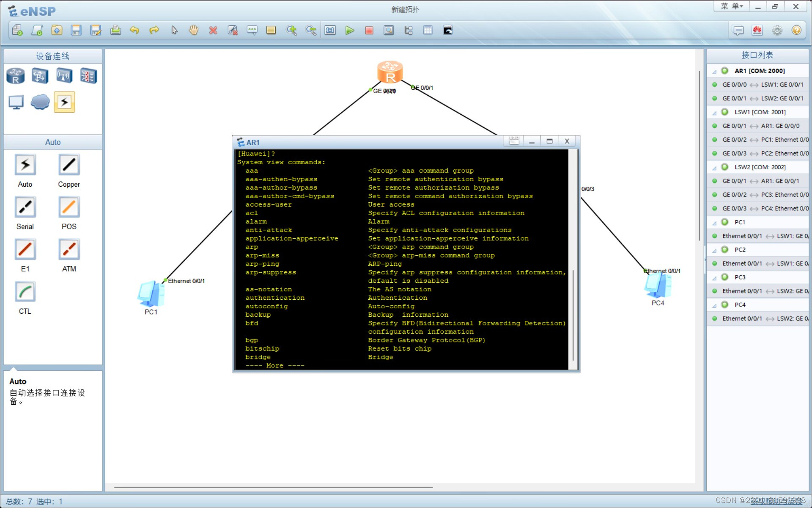Viewport: 812px width, 508px height.
Task: Collapse the PC3 interface entry
Action: point(714,278)
